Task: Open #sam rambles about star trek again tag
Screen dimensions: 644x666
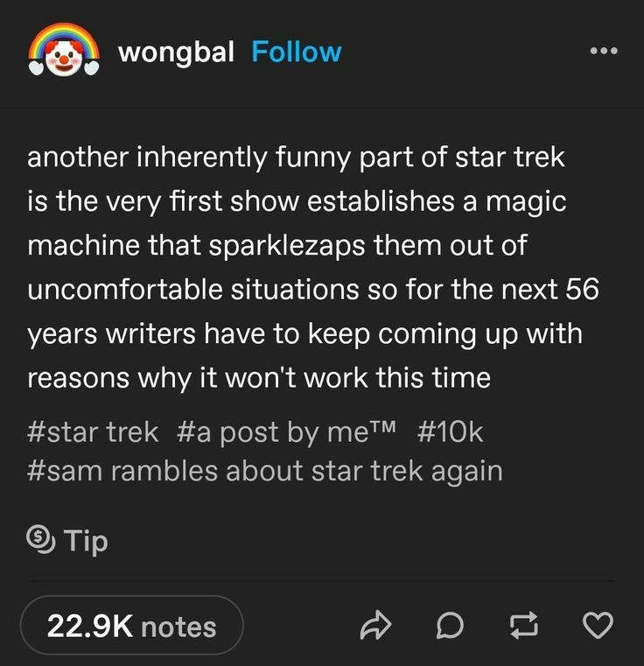Action: click(264, 472)
